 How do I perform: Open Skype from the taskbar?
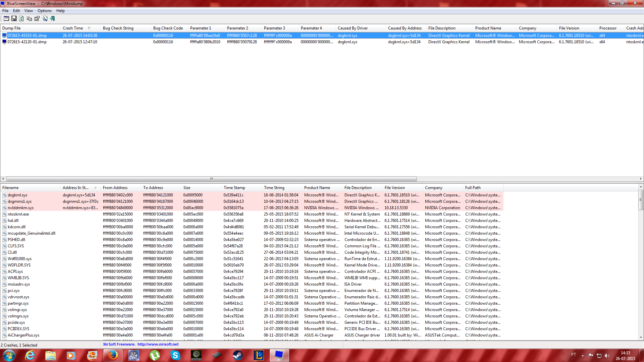pyautogui.click(x=175, y=355)
